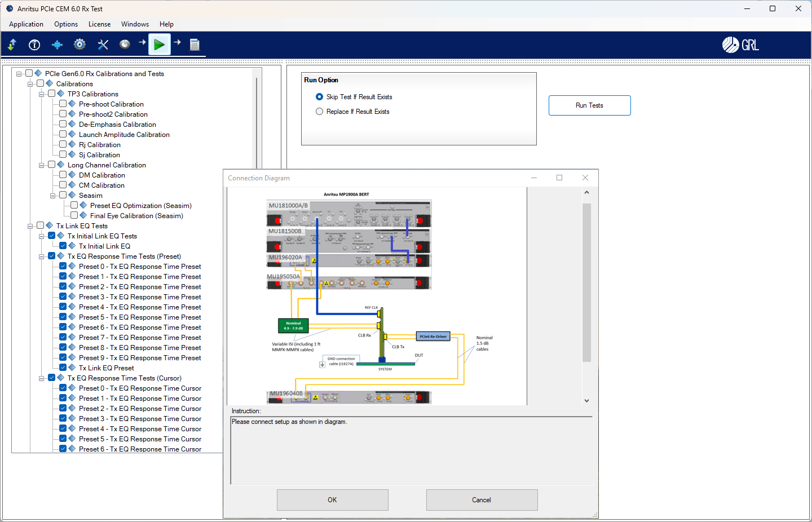The width and height of the screenshot is (812, 522).
Task: Click the up-down arrows connect icon
Action: pos(12,44)
